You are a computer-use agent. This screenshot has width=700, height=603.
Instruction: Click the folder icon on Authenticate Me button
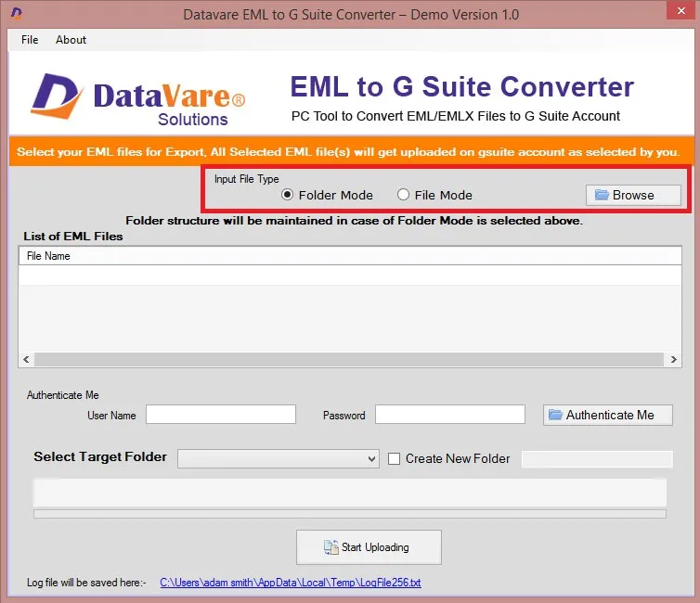555,415
